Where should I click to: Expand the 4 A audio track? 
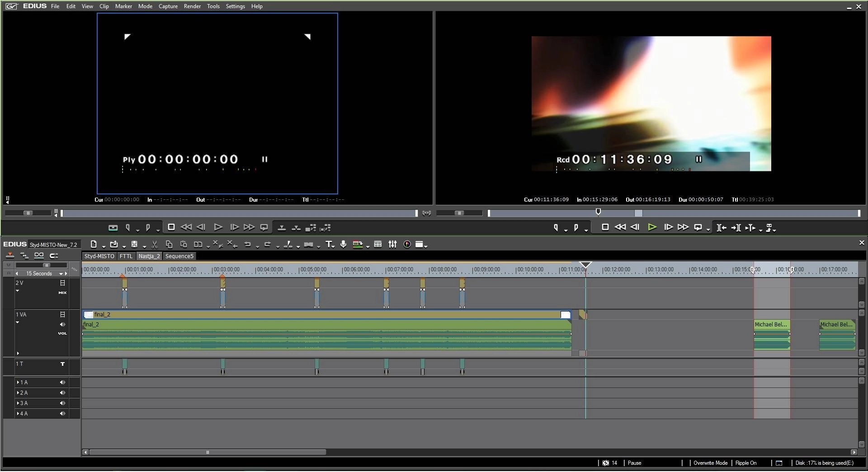[18, 413]
